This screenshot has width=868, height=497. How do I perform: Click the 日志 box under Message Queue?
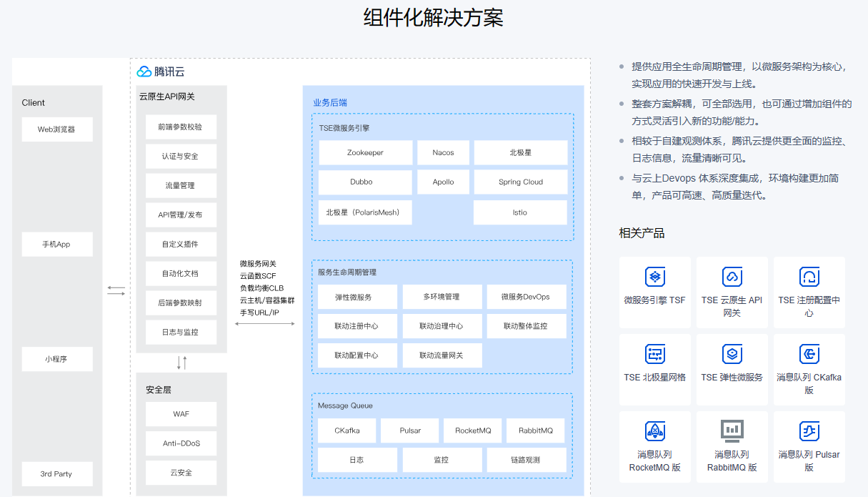(x=357, y=460)
